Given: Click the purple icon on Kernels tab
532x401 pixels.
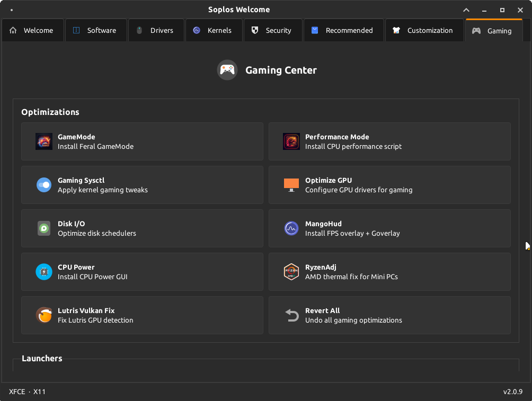Looking at the screenshot, I should [197, 30].
